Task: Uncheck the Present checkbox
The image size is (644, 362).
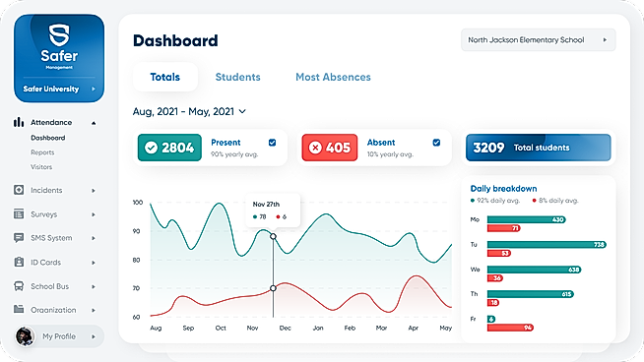Action: (x=273, y=143)
